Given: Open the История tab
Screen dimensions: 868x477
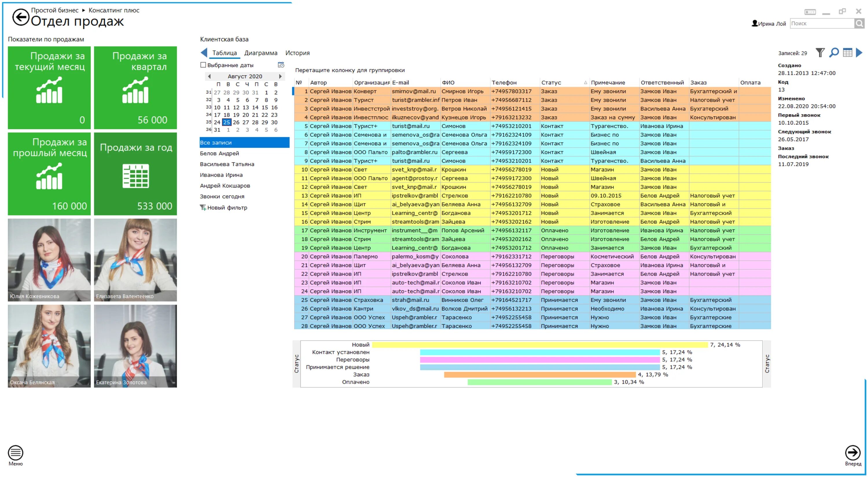Looking at the screenshot, I should click(x=297, y=53).
